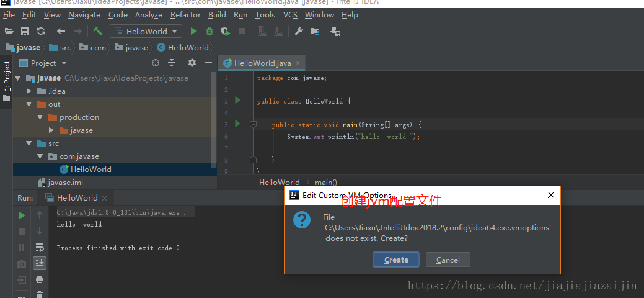The width and height of the screenshot is (644, 298).
Task: Click the Run panel stop square icon
Action: pyautogui.click(x=22, y=232)
